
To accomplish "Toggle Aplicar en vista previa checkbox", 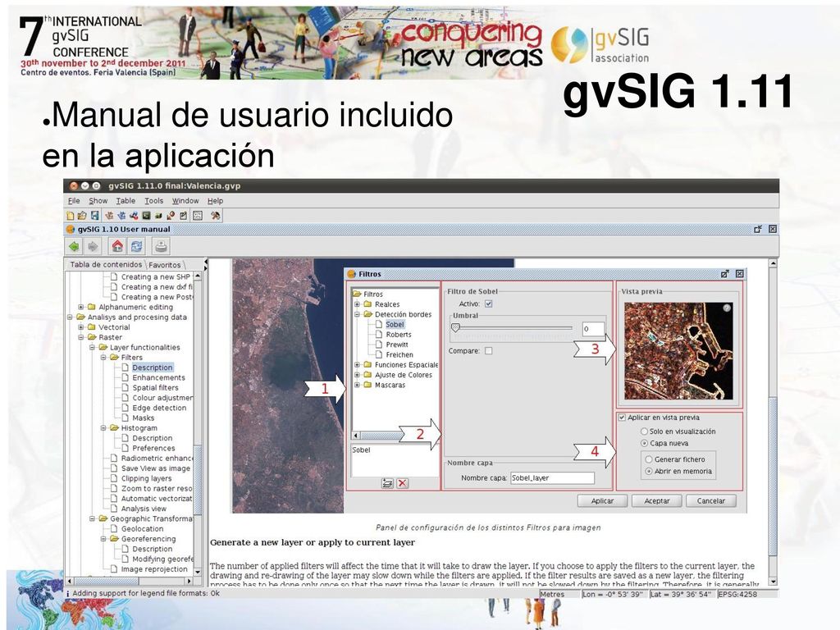I will 622,418.
